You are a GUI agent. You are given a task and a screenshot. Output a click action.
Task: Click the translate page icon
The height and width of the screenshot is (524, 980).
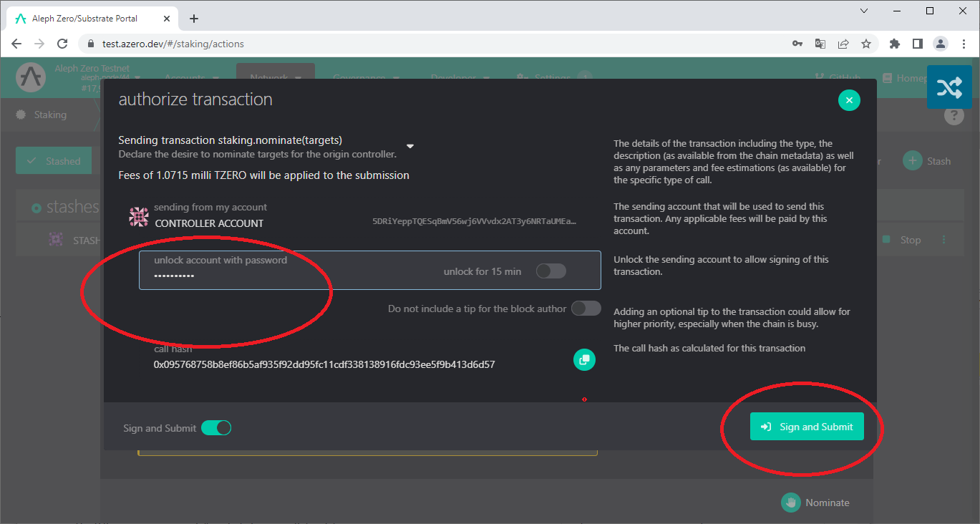[820, 44]
